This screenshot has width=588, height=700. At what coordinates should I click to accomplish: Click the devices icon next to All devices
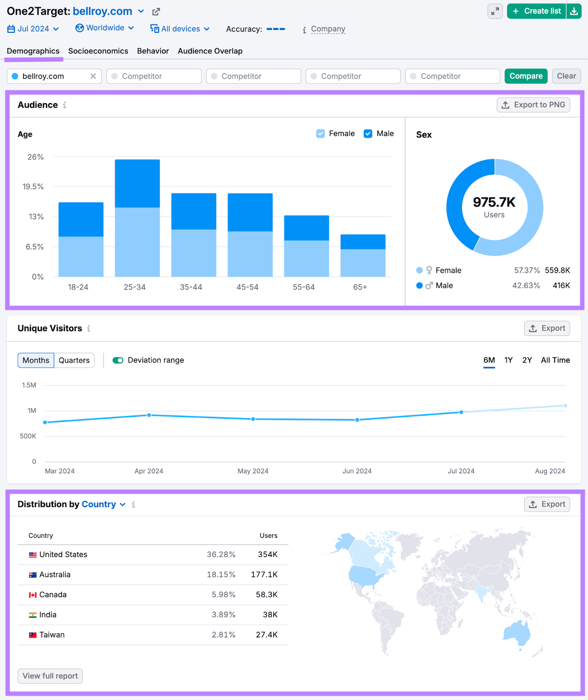154,28
